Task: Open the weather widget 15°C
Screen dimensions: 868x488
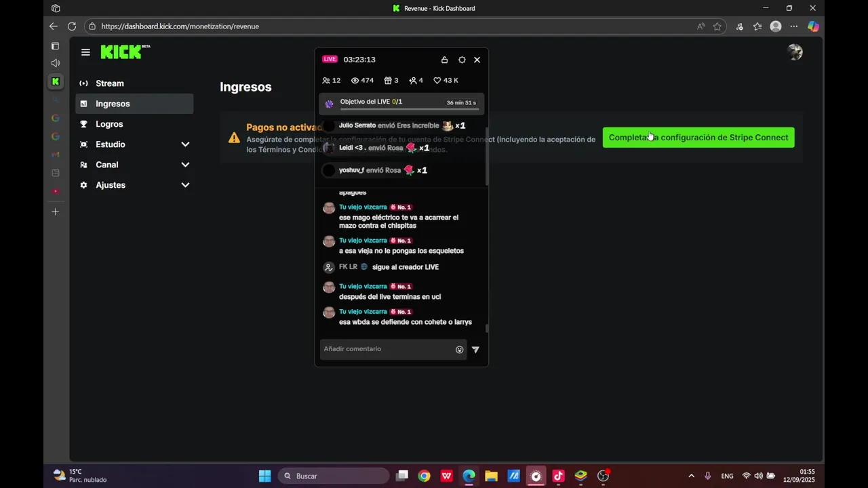Action: tap(80, 476)
